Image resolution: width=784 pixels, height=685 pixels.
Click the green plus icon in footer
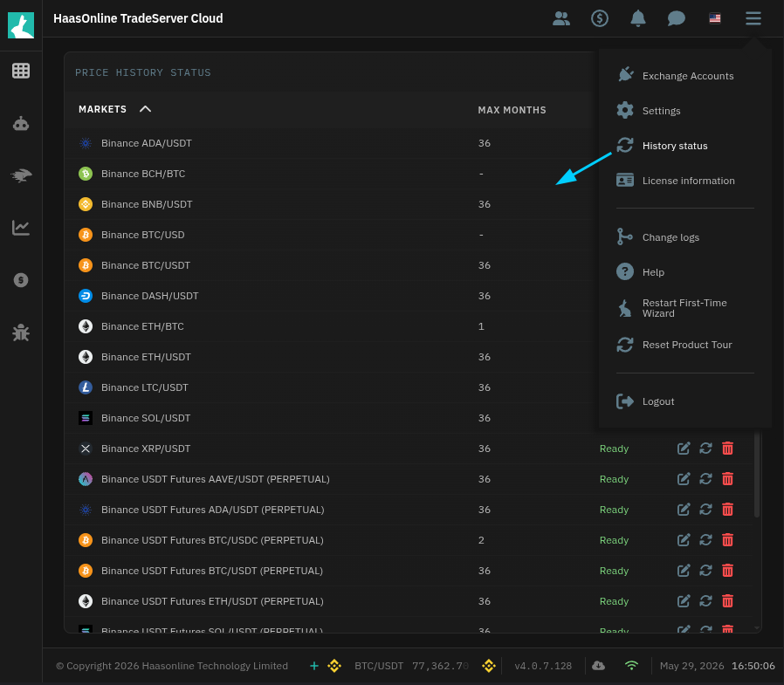(314, 666)
